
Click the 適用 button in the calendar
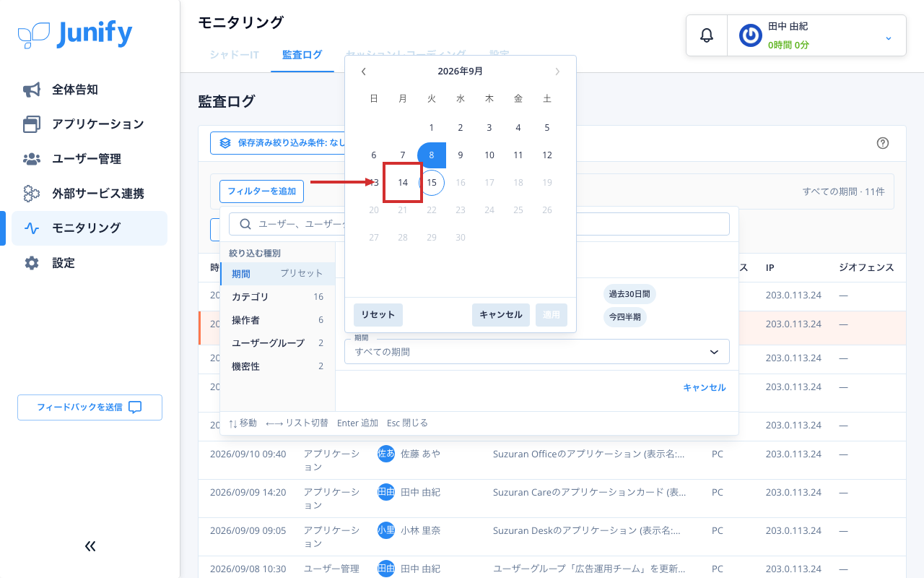(x=552, y=315)
